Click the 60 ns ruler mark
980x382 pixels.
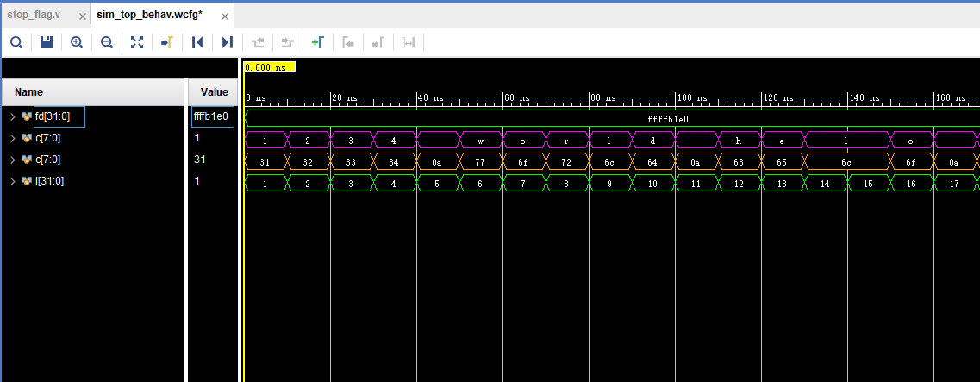[x=519, y=98]
